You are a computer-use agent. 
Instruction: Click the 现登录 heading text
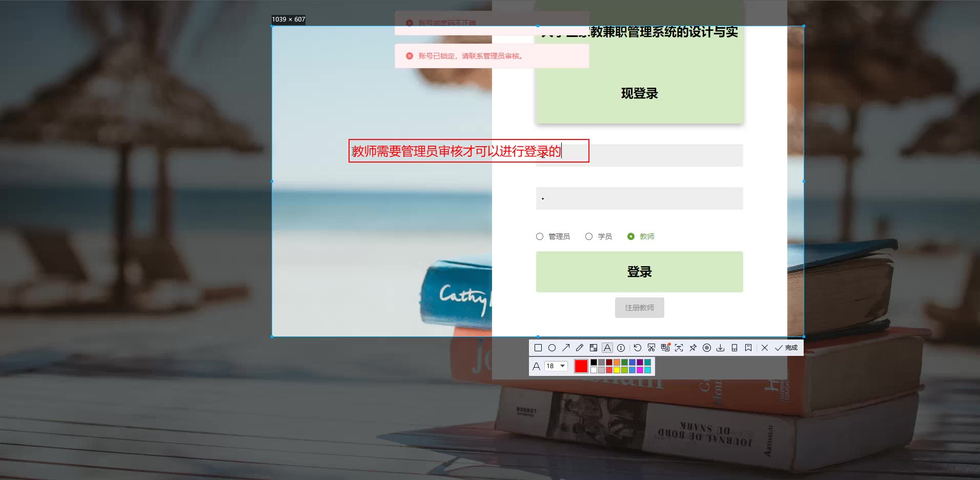(640, 93)
